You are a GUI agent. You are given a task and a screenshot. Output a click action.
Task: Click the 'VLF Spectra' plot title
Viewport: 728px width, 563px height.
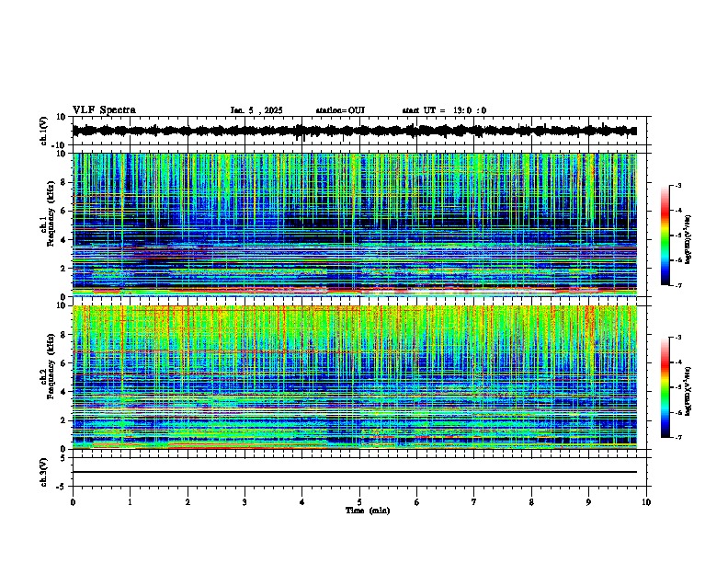104,110
